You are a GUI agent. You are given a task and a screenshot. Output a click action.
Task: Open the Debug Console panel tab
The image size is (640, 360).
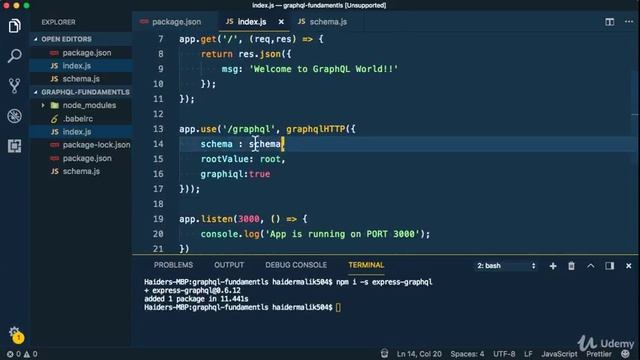click(x=296, y=265)
